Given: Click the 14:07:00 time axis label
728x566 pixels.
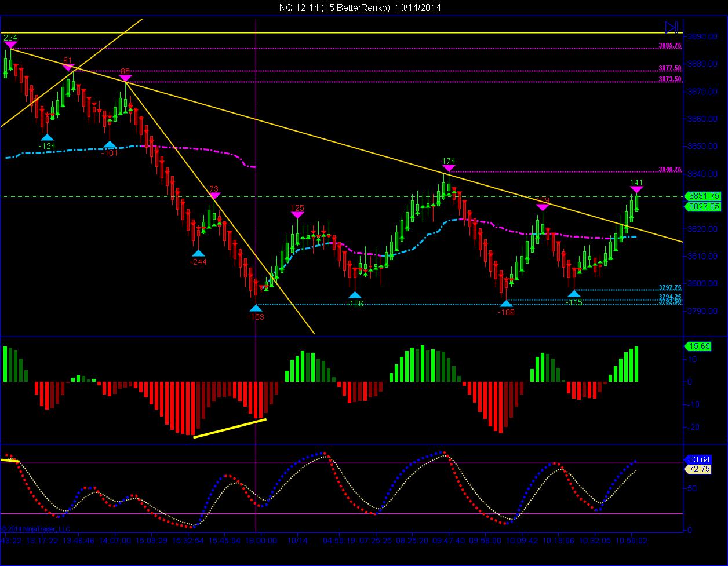Looking at the screenshot, I should tap(114, 540).
